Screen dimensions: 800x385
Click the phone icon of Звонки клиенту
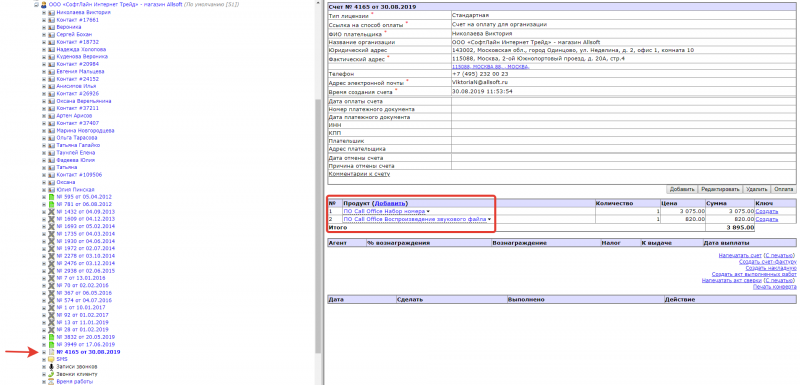point(51,374)
